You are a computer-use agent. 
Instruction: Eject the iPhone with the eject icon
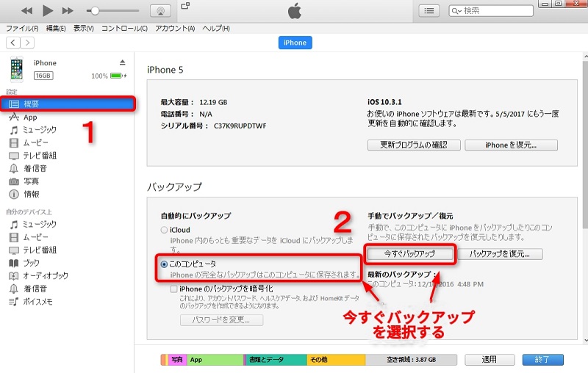122,62
